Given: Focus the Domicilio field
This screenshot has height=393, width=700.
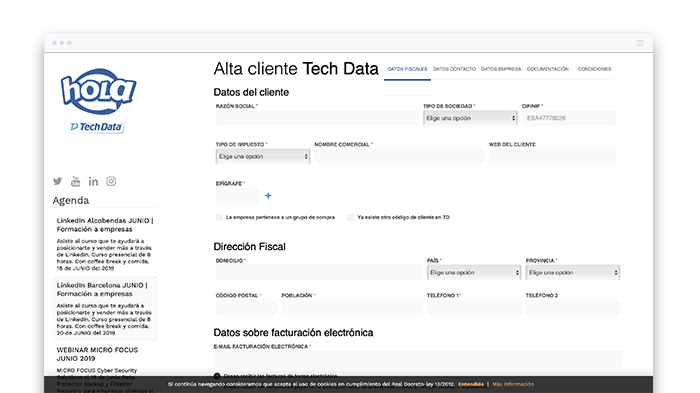Looking at the screenshot, I should [x=319, y=272].
